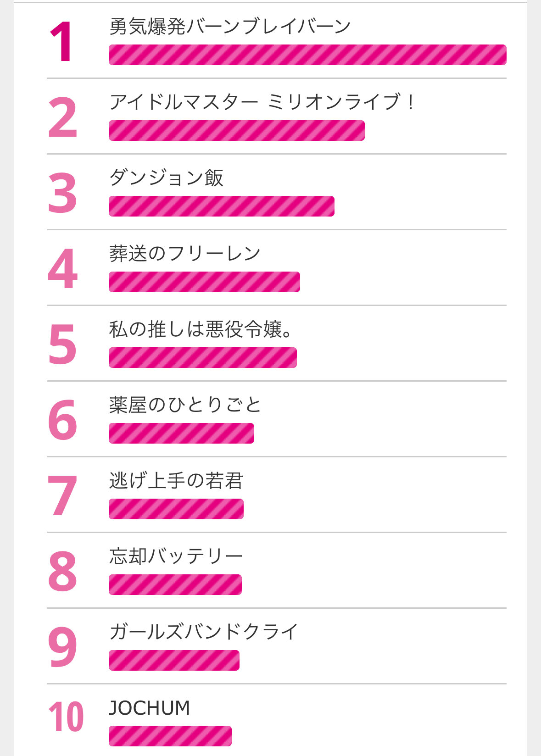Open 薬屋のひとりごと title
The image size is (541, 756).
pyautogui.click(x=185, y=405)
